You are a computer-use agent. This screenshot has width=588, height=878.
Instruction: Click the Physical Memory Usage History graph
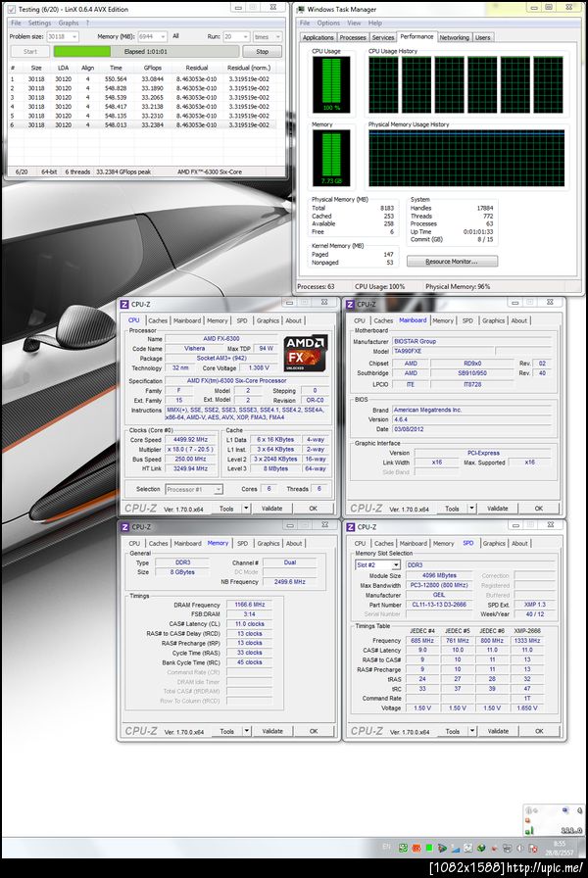pos(466,158)
